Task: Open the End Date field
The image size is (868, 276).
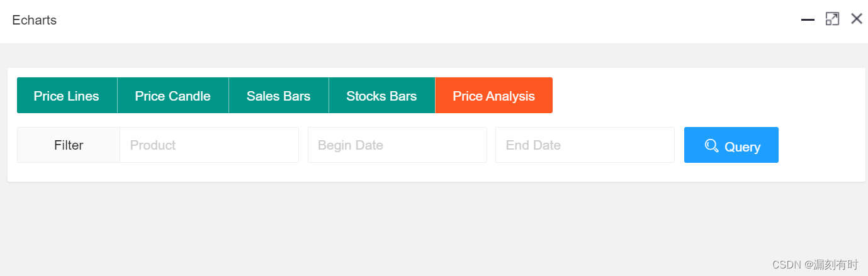Action: pyautogui.click(x=585, y=145)
